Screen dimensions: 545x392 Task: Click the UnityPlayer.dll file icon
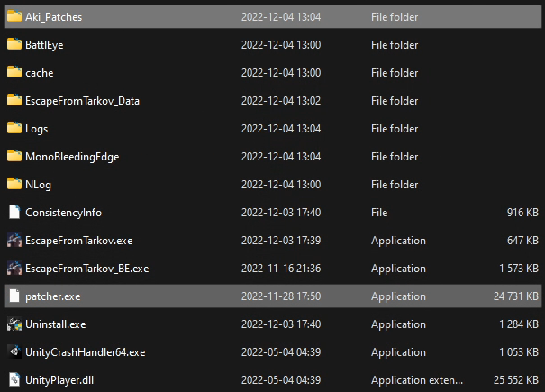[14, 379]
